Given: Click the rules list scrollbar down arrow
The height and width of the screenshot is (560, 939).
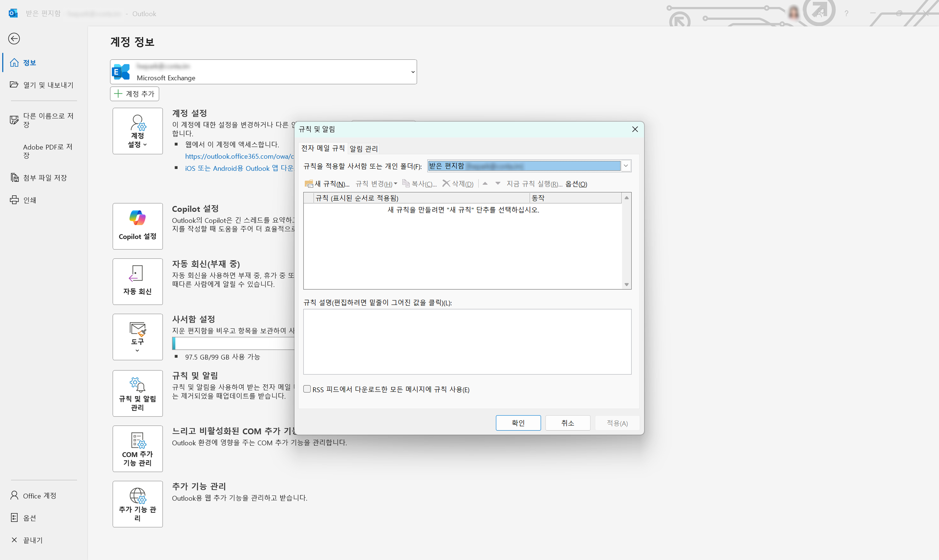Looking at the screenshot, I should coord(626,285).
